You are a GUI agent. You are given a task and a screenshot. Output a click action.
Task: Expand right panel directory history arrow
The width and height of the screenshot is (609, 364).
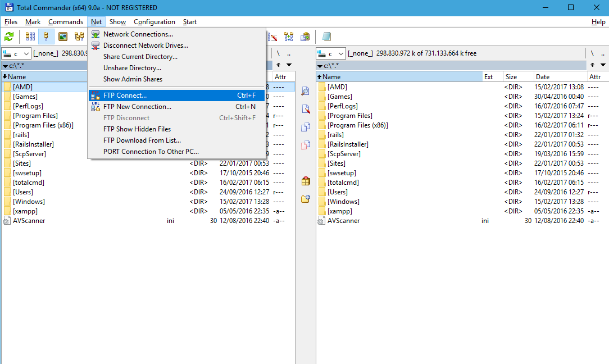coord(603,65)
